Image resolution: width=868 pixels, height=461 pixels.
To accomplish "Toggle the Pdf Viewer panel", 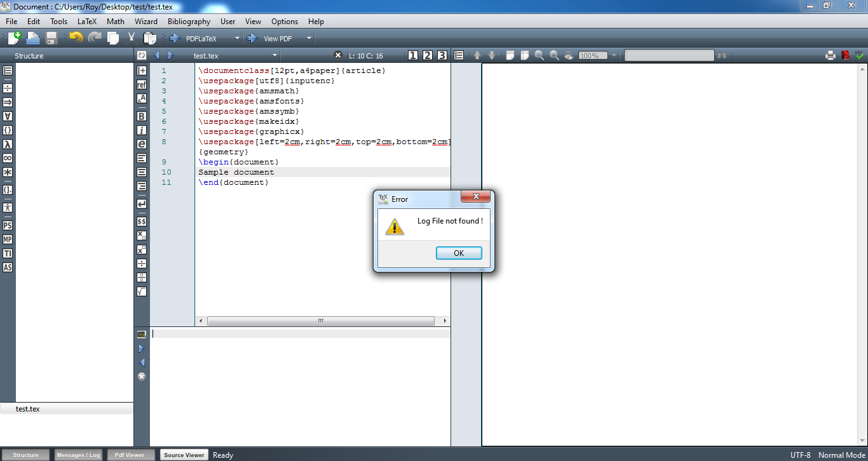I will (130, 455).
